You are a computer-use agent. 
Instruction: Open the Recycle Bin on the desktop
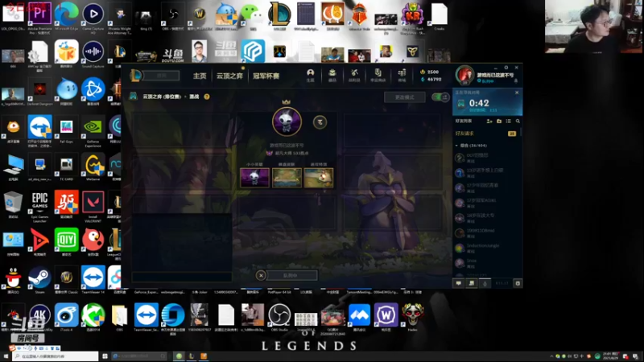click(13, 205)
